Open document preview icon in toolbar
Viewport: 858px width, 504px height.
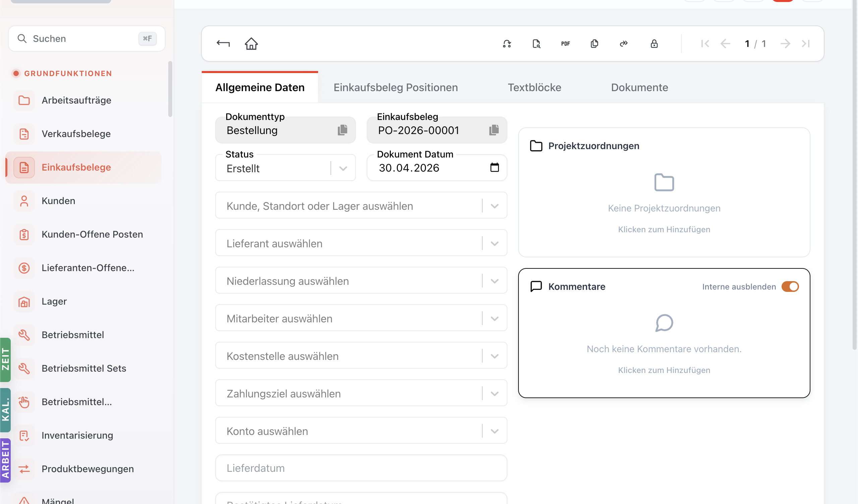click(x=536, y=44)
